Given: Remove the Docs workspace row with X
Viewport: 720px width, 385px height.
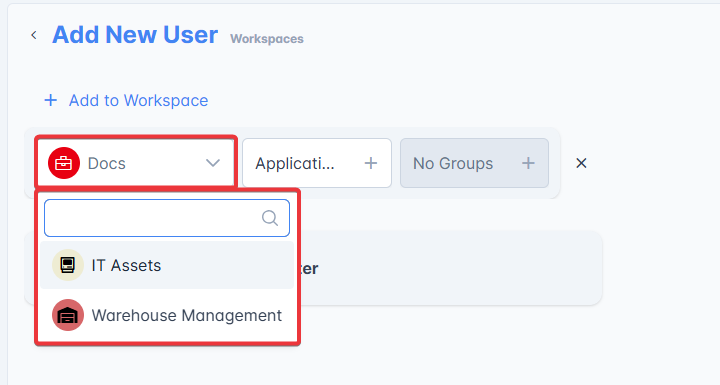Looking at the screenshot, I should click(x=581, y=163).
